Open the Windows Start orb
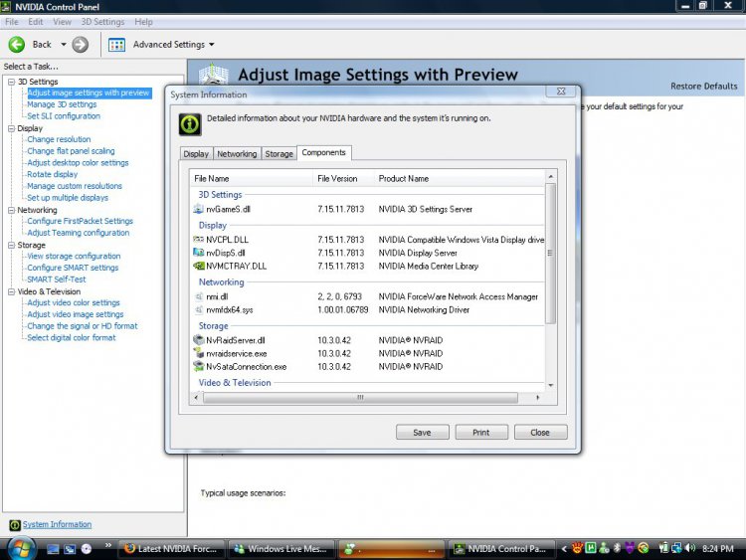This screenshot has width=746, height=560. [x=21, y=549]
